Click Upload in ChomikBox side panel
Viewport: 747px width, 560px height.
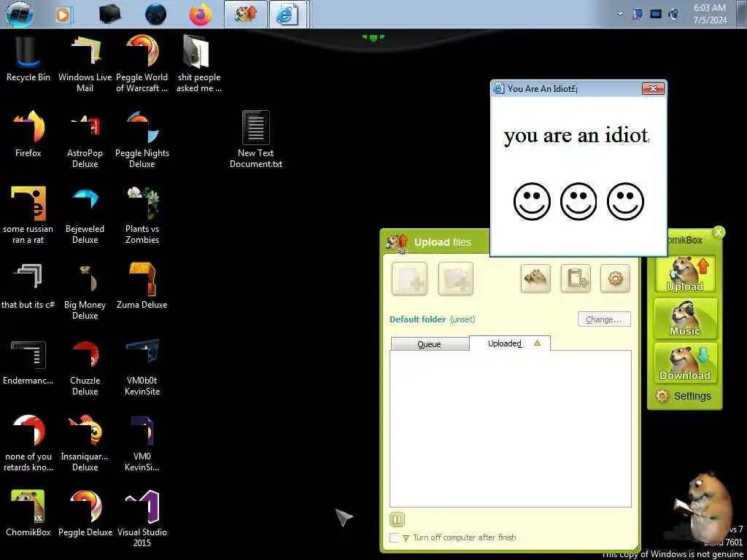[685, 274]
